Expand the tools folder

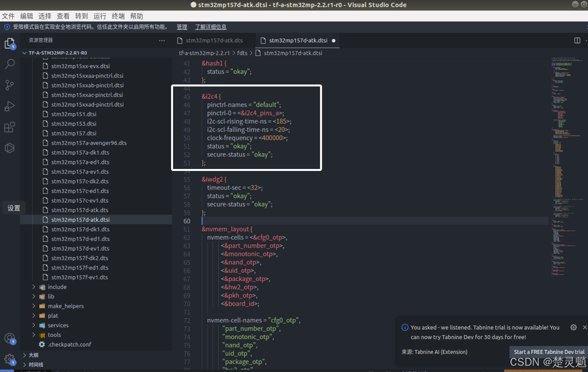54,335
